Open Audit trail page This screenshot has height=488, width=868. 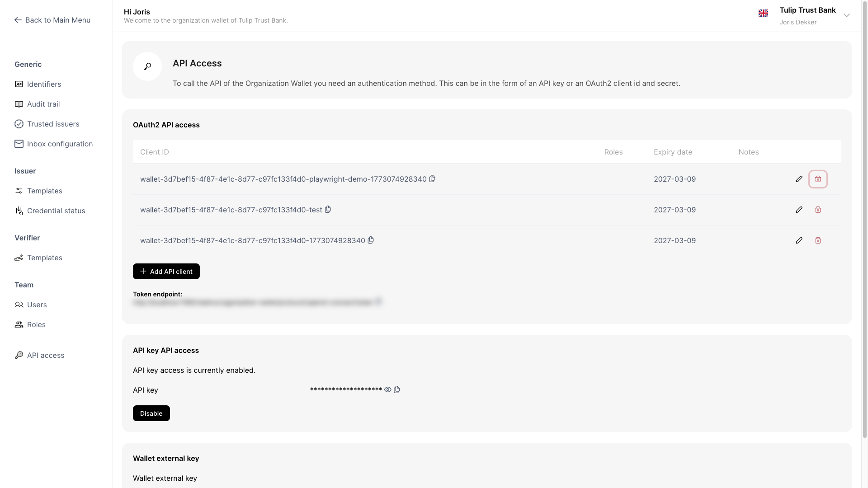(43, 104)
